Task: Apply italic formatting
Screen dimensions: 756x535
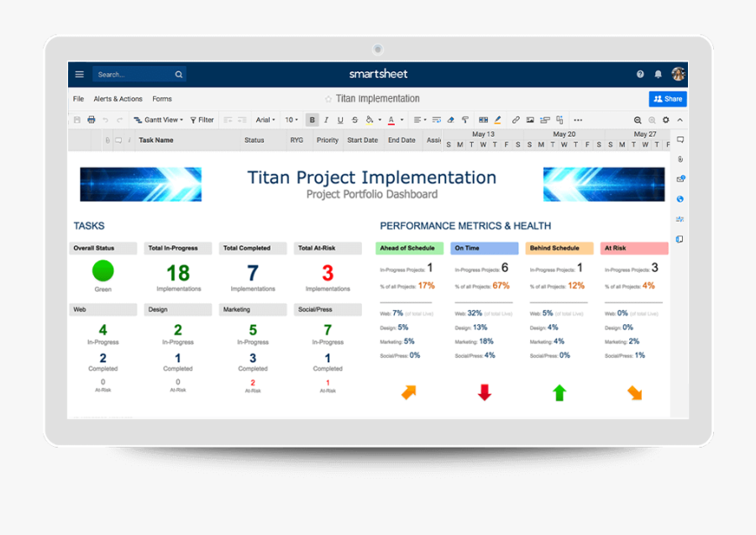Action: click(326, 120)
